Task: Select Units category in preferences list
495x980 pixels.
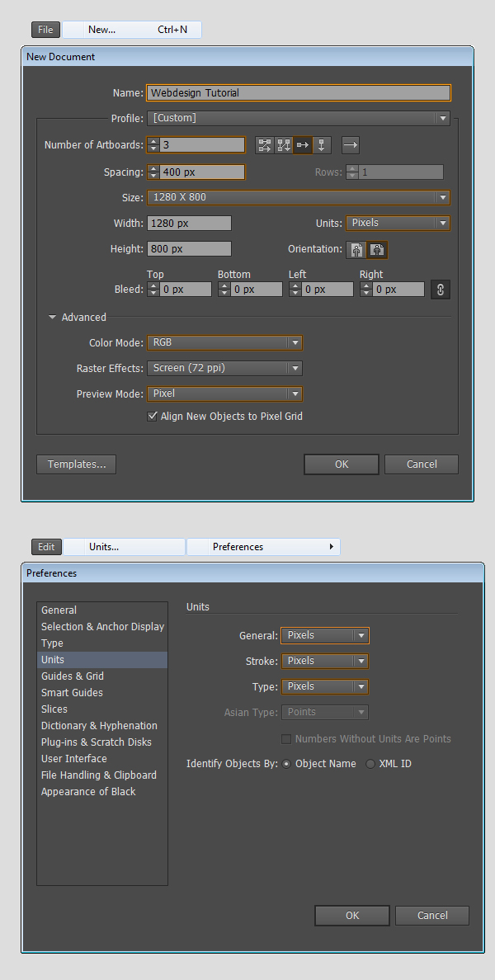Action: point(101,660)
